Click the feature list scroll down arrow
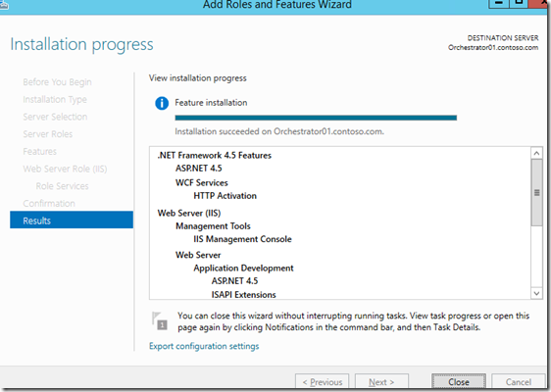The width and height of the screenshot is (551, 392). 536,293
